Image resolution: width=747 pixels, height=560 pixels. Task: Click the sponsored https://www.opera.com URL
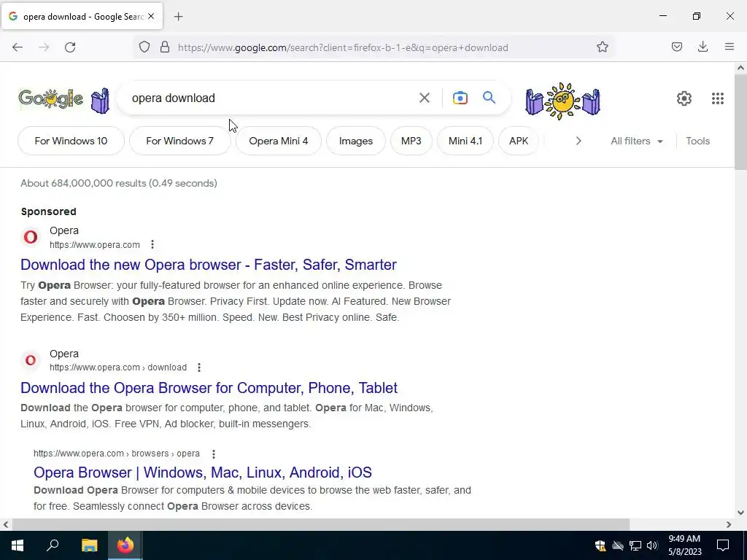pos(95,245)
